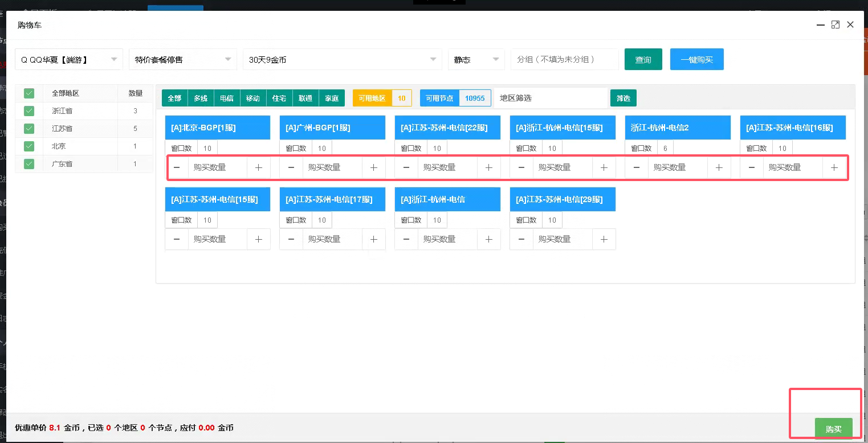Click the 分组 group name field
The width and height of the screenshot is (868, 443).
[x=564, y=59]
